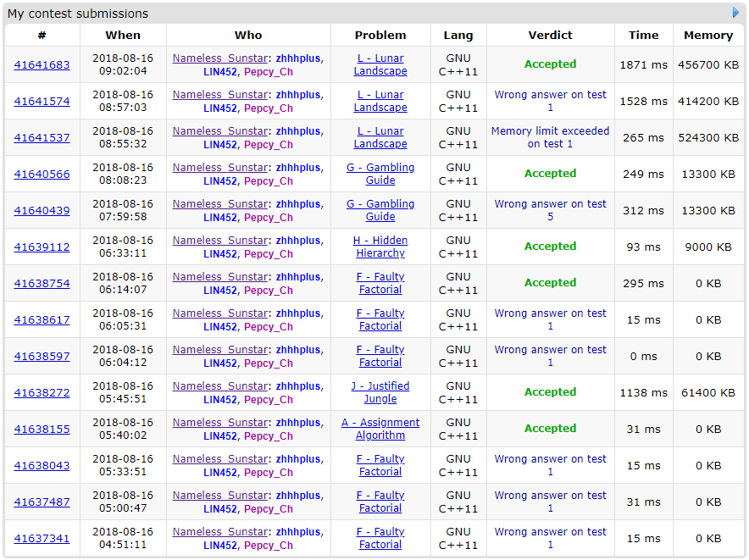The image size is (749, 560).
Task: Select the 61400 KB memory cell
Action: pyautogui.click(x=708, y=393)
